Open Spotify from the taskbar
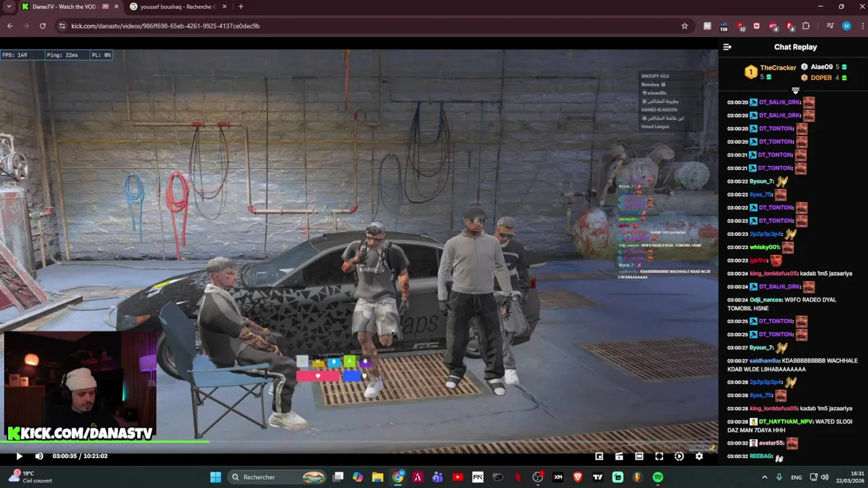The height and width of the screenshot is (488, 868). pyautogui.click(x=658, y=477)
